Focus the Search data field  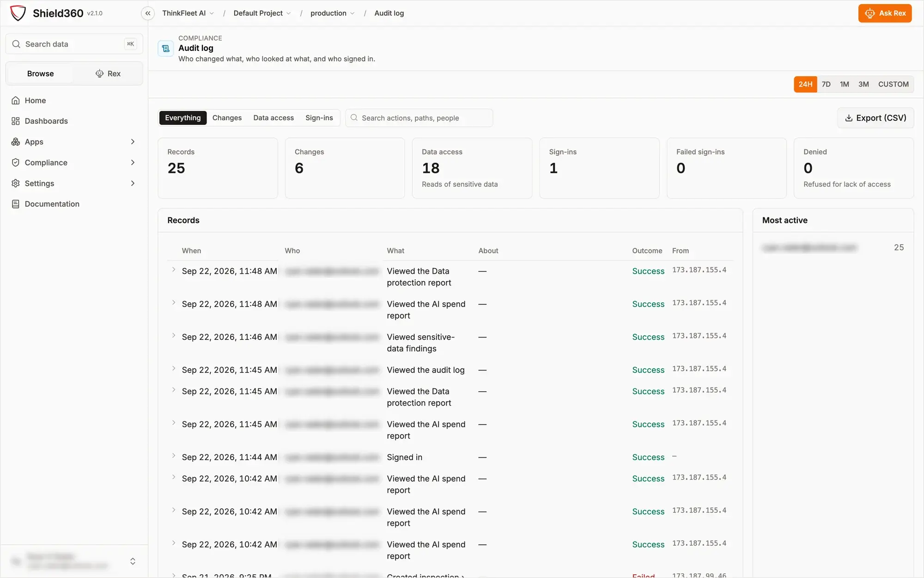(74, 44)
